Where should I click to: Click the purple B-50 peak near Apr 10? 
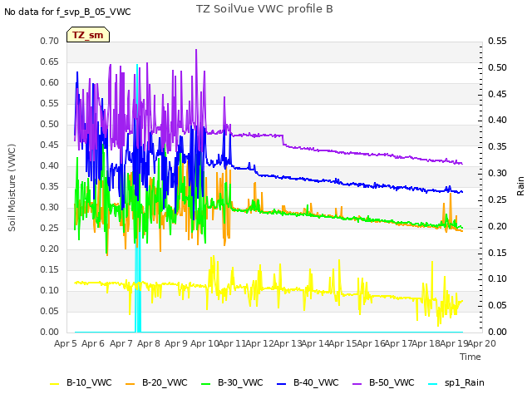(196, 51)
